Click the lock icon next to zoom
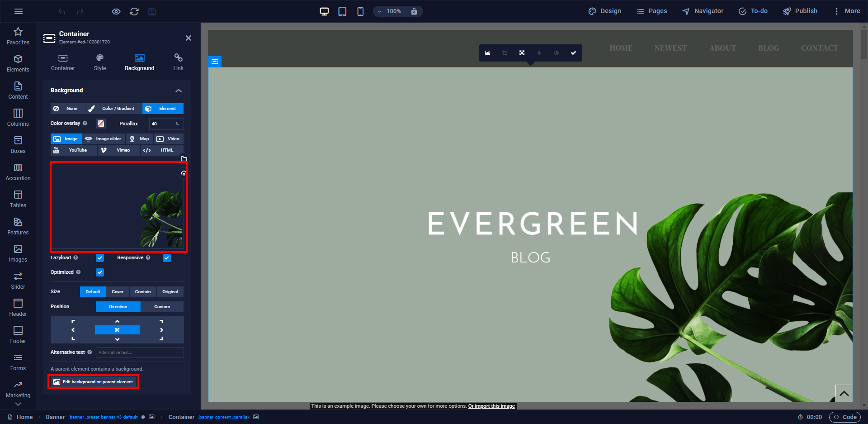The image size is (868, 424). (414, 11)
